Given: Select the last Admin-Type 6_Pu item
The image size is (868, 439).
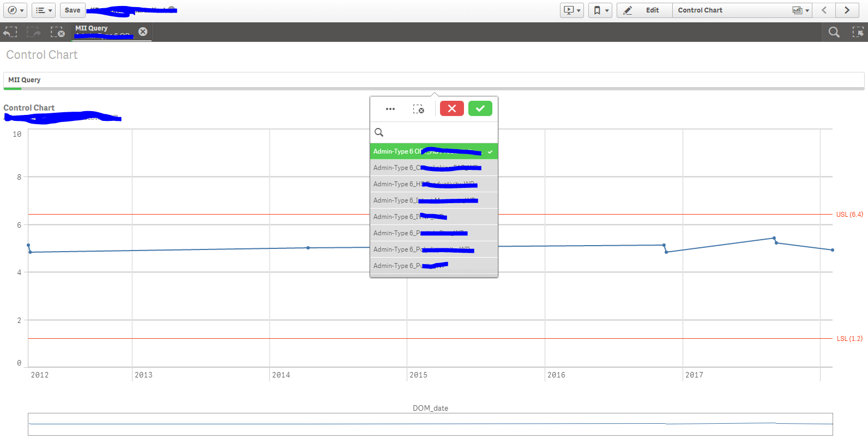Looking at the screenshot, I should tap(434, 266).
